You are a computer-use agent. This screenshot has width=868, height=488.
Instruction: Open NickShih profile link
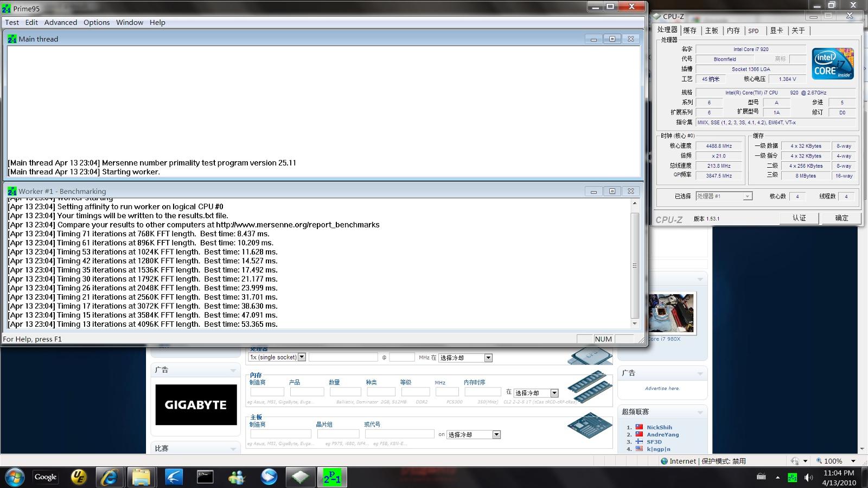click(x=659, y=427)
